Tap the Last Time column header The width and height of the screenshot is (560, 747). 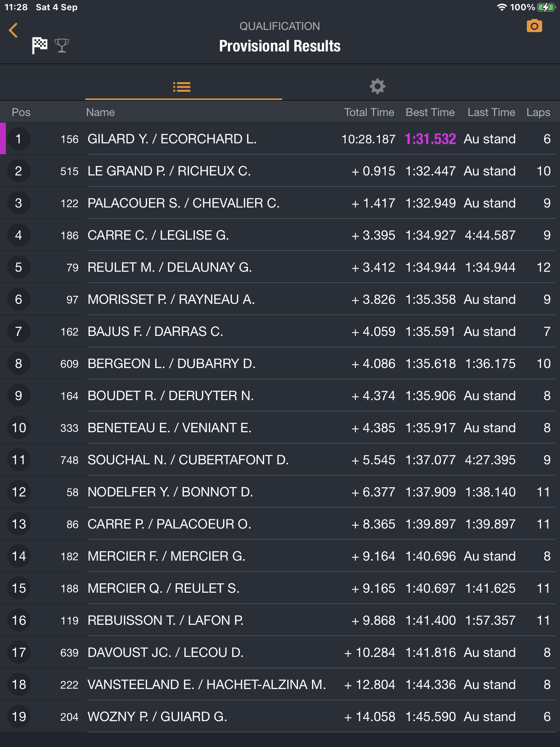tap(491, 112)
